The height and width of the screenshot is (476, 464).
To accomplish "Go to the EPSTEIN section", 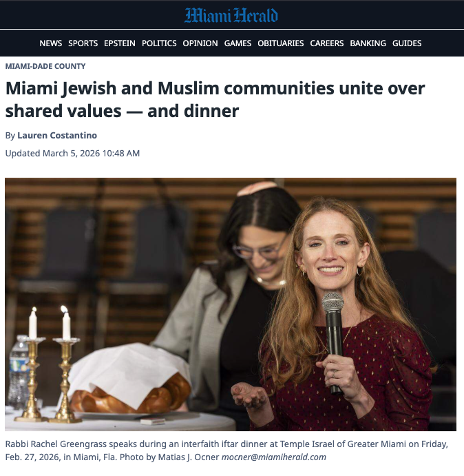I will pyautogui.click(x=120, y=43).
